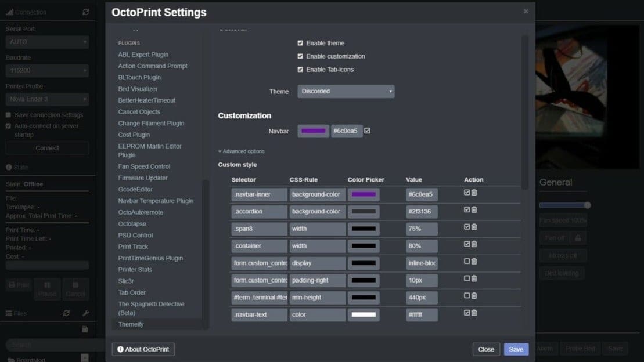
Task: Select Bed Visualizer in plugins list
Action: [x=138, y=89]
